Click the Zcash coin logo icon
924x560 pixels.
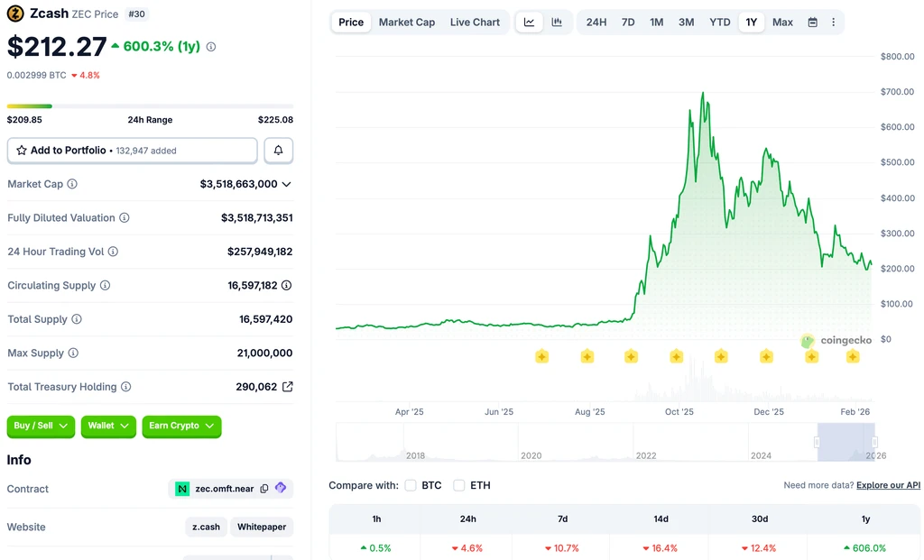15,13
